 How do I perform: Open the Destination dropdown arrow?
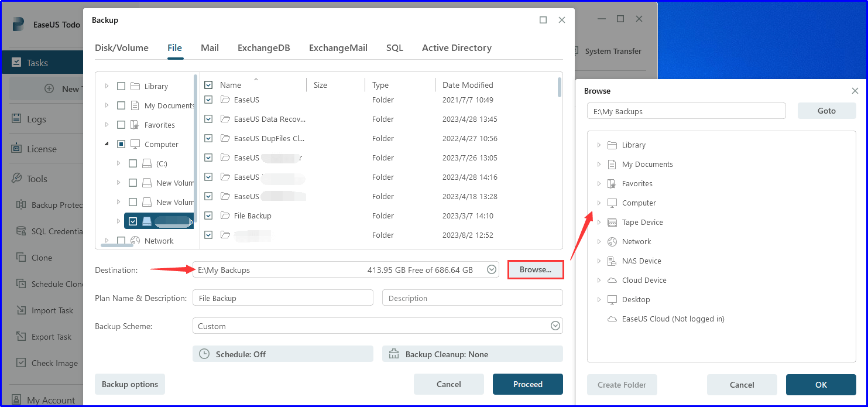[x=492, y=270]
